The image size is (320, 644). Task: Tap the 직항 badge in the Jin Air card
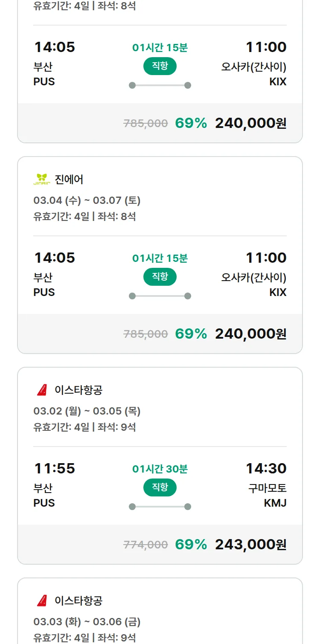(x=160, y=277)
